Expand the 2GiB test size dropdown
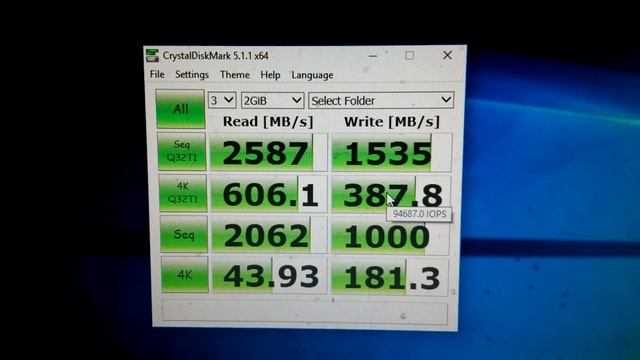Viewport: 640px width, 360px height. click(x=272, y=100)
